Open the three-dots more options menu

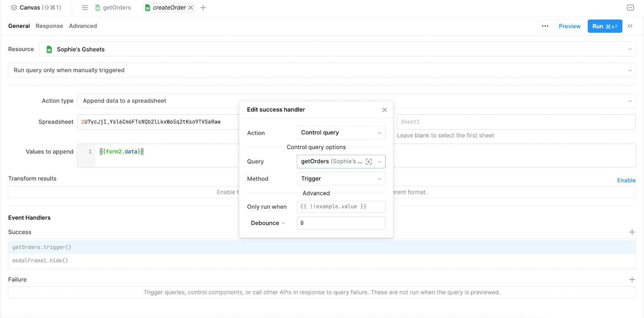point(545,26)
